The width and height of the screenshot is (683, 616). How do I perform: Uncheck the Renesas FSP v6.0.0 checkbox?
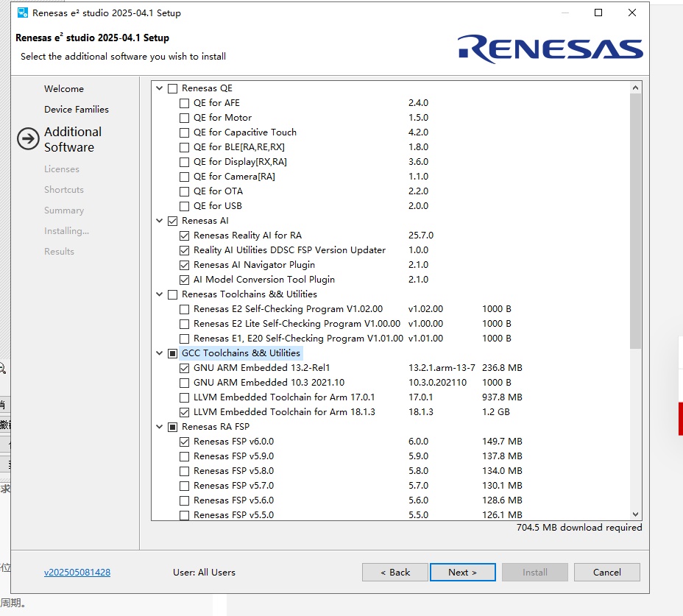pos(184,442)
